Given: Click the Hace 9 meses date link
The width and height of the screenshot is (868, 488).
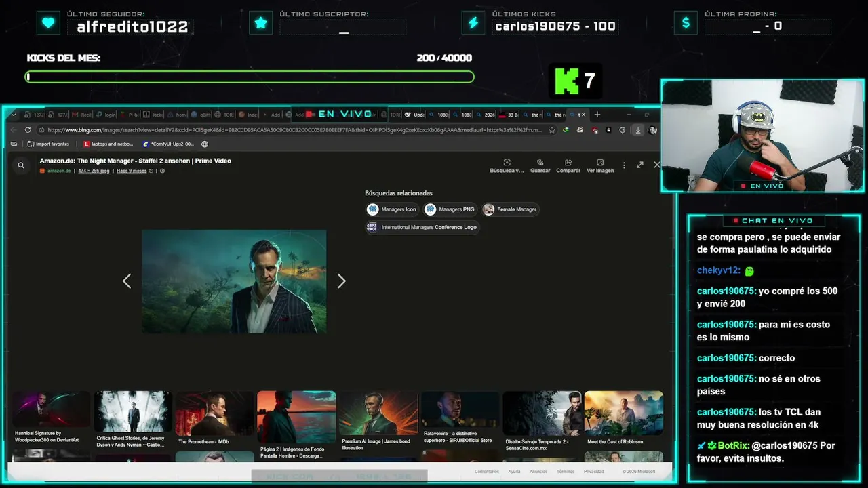Looking at the screenshot, I should (132, 171).
